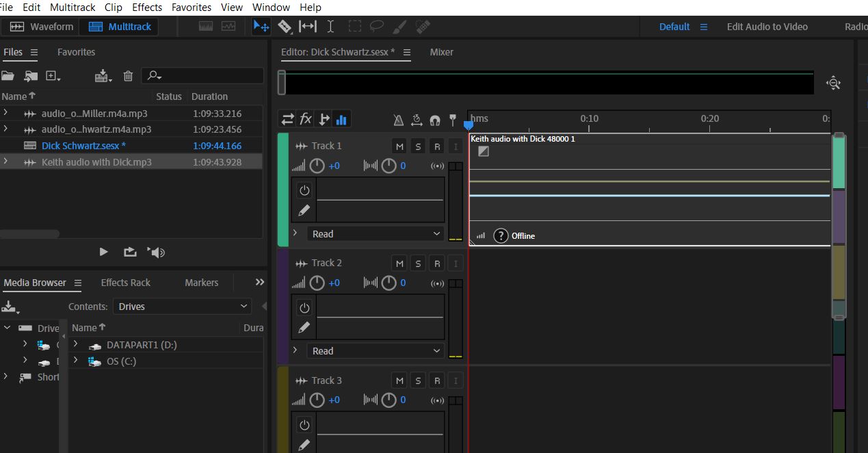Adjust Track 2 volume knob
Viewport: 868px width, 453px height.
[x=317, y=283]
